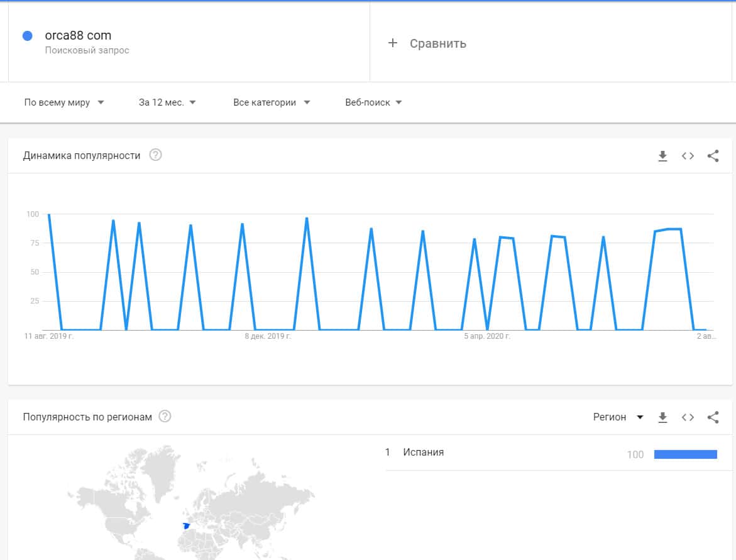Open embed code for the regions widget
This screenshot has height=560, width=736.
pyautogui.click(x=688, y=417)
